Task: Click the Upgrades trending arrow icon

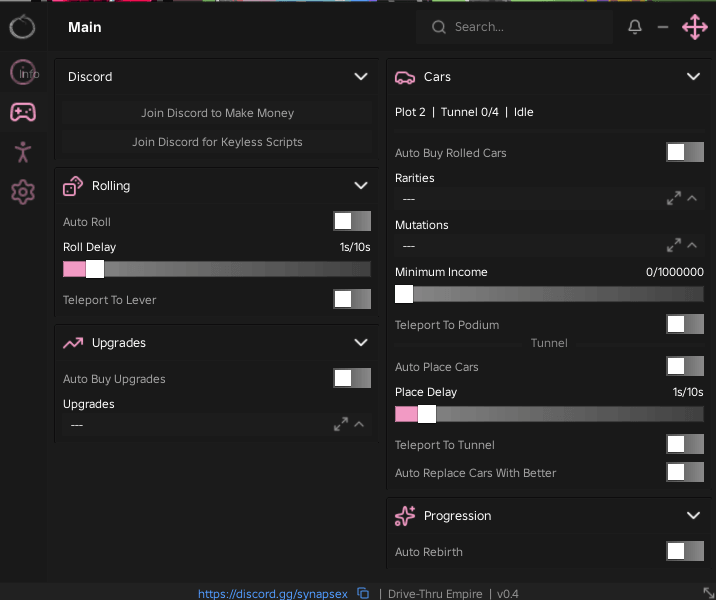Action: [73, 343]
